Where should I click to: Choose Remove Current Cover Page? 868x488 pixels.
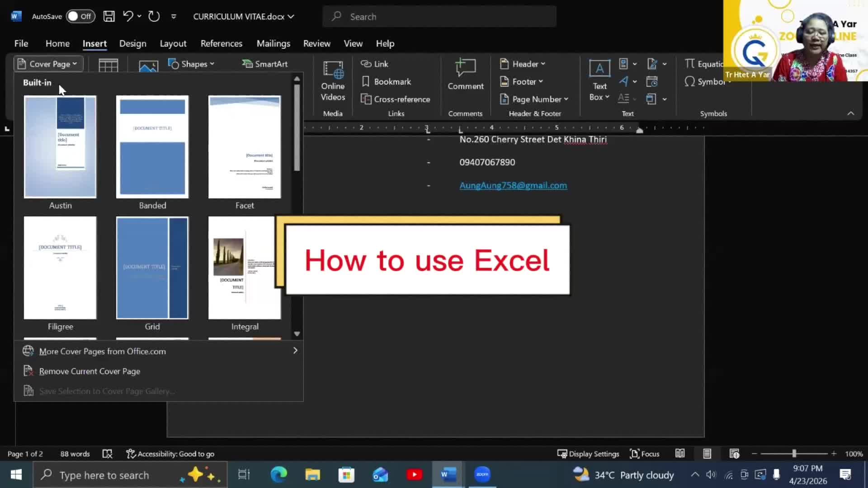click(159, 371)
